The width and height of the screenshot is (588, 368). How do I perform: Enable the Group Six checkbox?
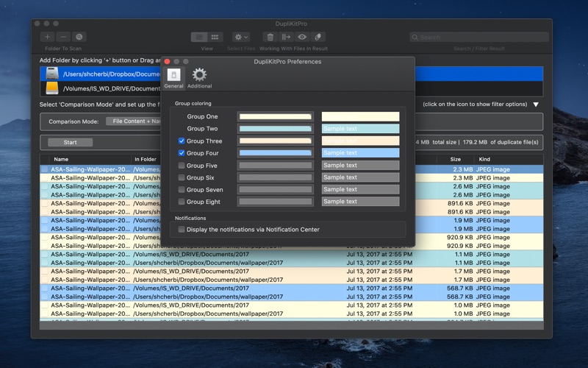(x=182, y=177)
